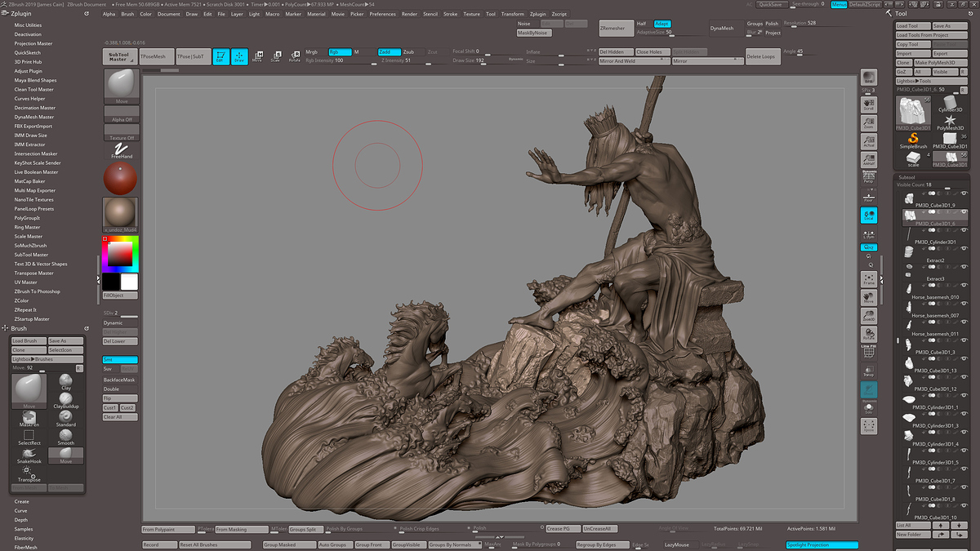Open the Document menu
Image resolution: width=980 pixels, height=551 pixels.
coord(169,14)
